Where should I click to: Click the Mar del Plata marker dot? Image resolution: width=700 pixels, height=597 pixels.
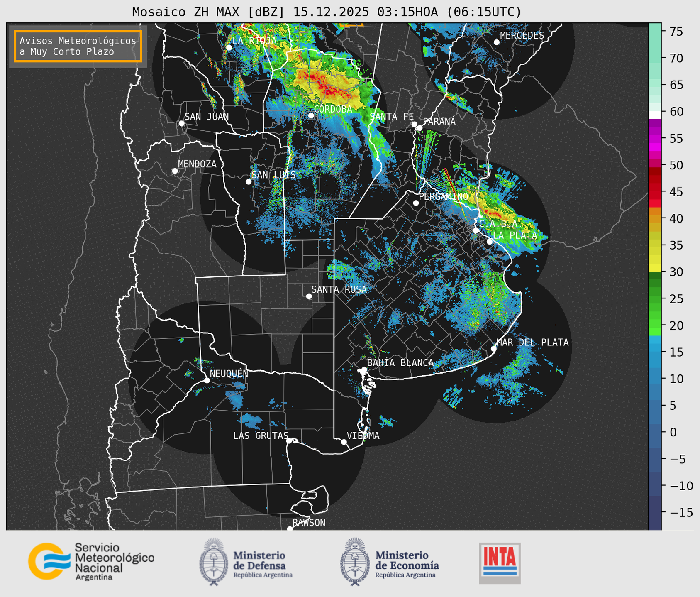(494, 349)
